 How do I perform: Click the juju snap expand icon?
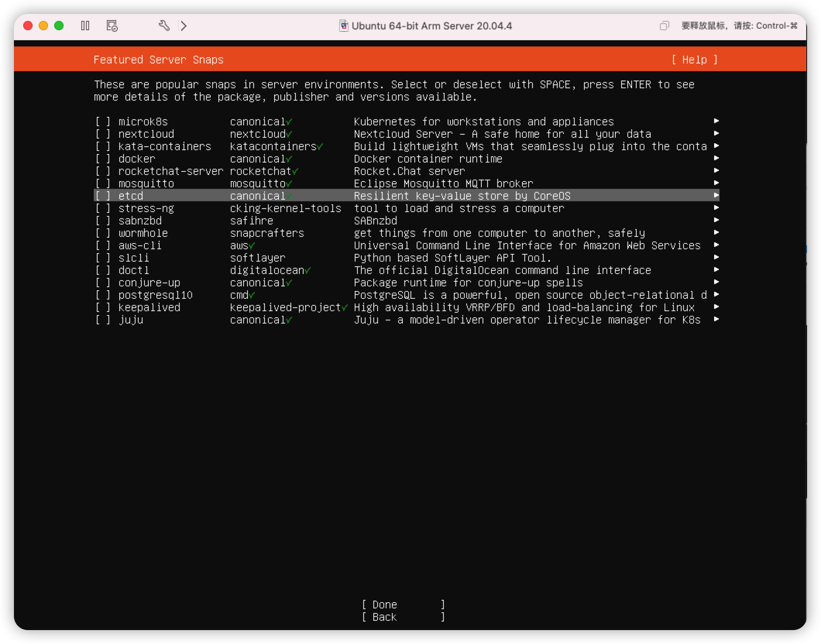point(716,320)
